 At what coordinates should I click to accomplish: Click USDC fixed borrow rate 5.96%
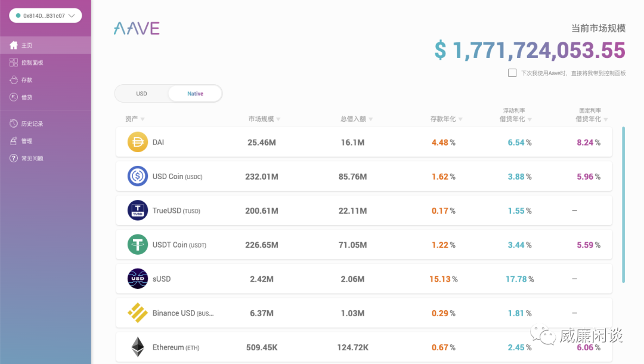(589, 177)
